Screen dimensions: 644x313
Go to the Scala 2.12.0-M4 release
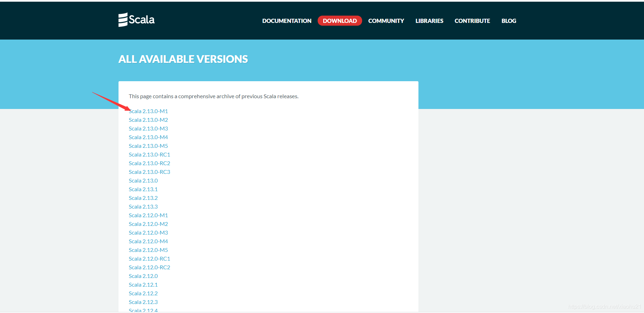[148, 241]
